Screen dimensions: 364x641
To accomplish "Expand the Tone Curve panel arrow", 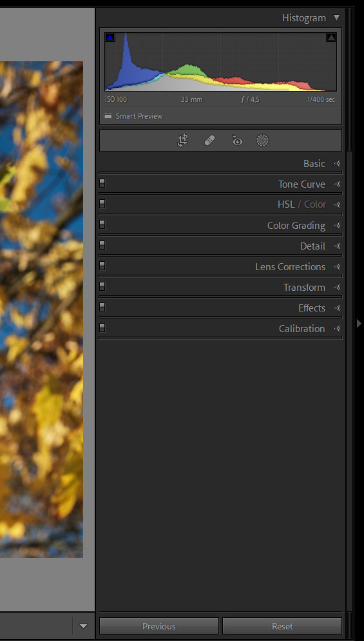I will [337, 184].
